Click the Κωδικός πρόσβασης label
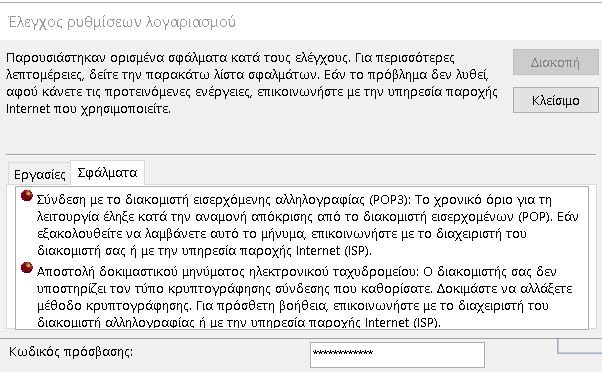 click(71, 352)
